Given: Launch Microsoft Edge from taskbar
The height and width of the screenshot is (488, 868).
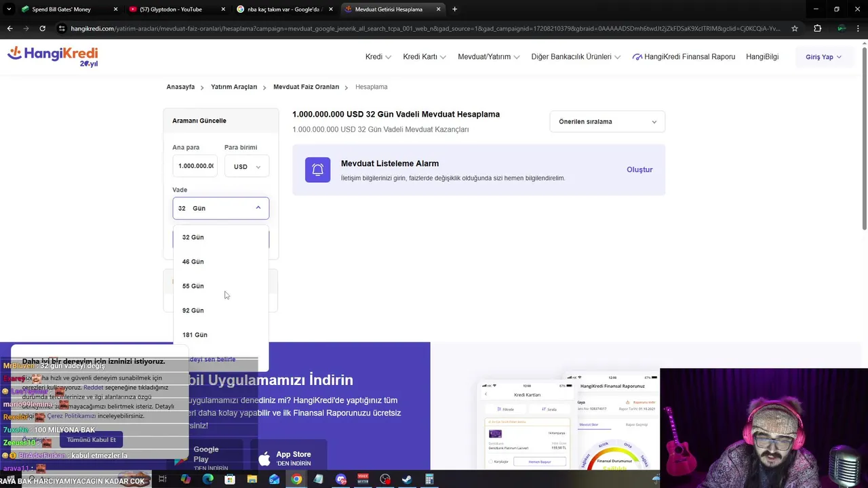Looking at the screenshot, I should 208,479.
